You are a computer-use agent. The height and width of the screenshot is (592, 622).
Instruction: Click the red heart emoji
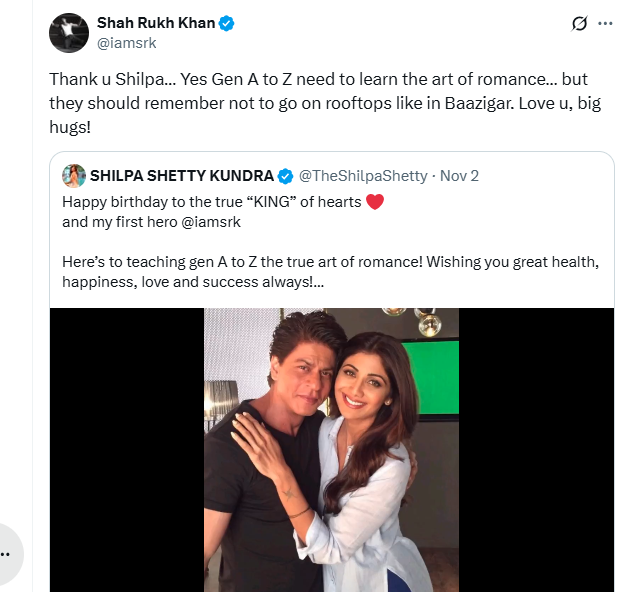(375, 202)
